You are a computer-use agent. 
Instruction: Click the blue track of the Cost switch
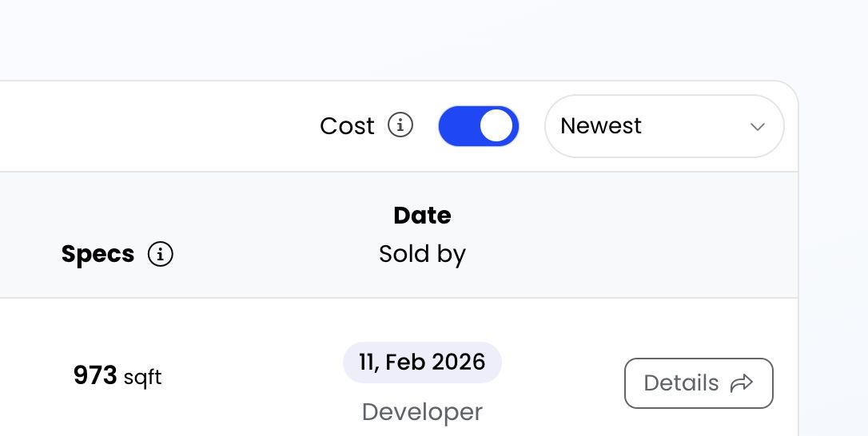tap(458, 126)
